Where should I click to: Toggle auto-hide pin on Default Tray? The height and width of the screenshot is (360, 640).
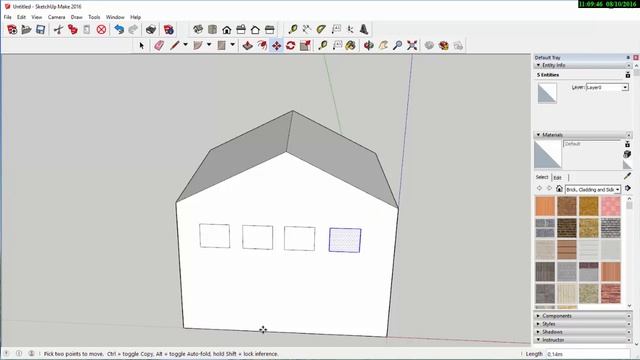click(x=628, y=58)
